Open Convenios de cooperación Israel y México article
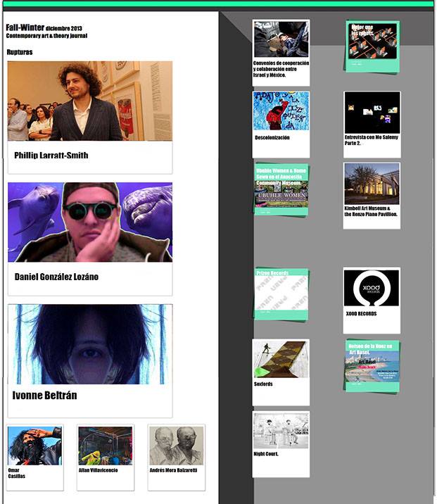Screen dimensions: 437x504 [x=281, y=53]
